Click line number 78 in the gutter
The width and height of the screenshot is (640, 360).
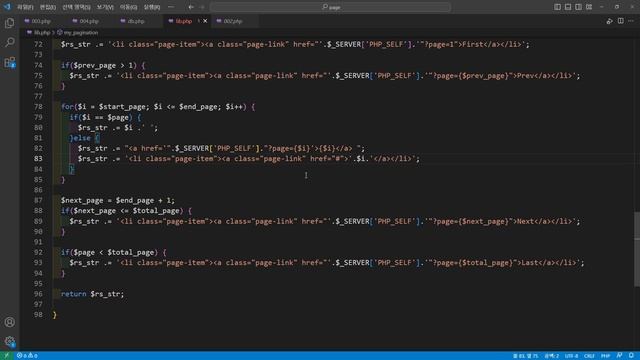38,107
